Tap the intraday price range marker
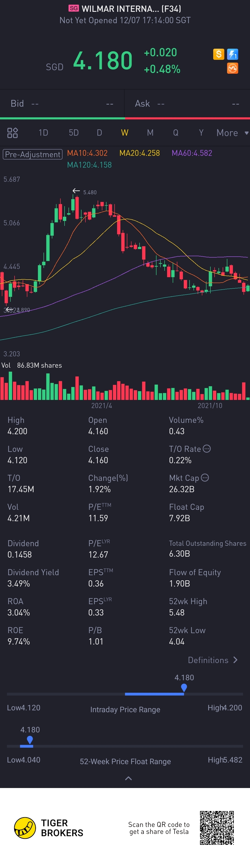The width and height of the screenshot is (250, 868). [x=184, y=688]
